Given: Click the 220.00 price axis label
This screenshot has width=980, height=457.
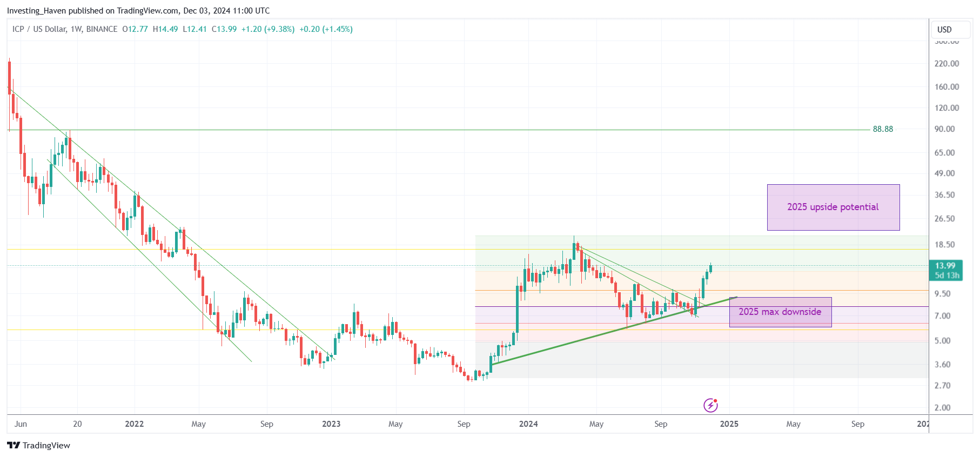Looking at the screenshot, I should [x=947, y=64].
